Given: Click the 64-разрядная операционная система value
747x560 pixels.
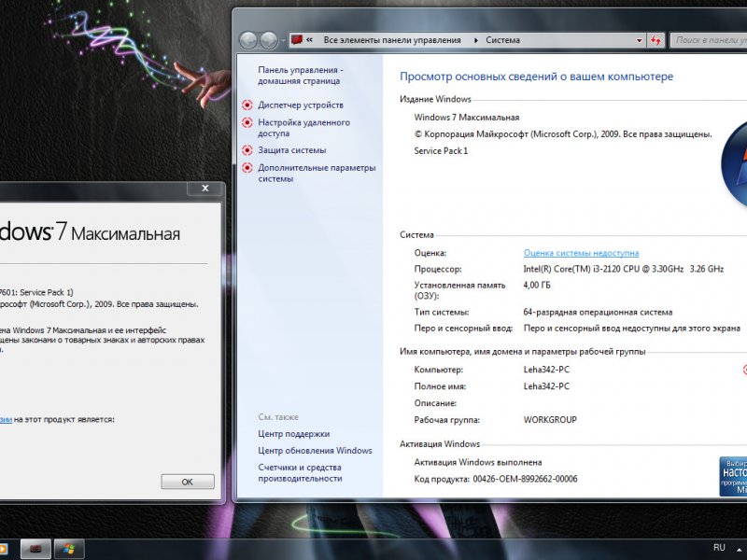Looking at the screenshot, I should click(x=598, y=313).
